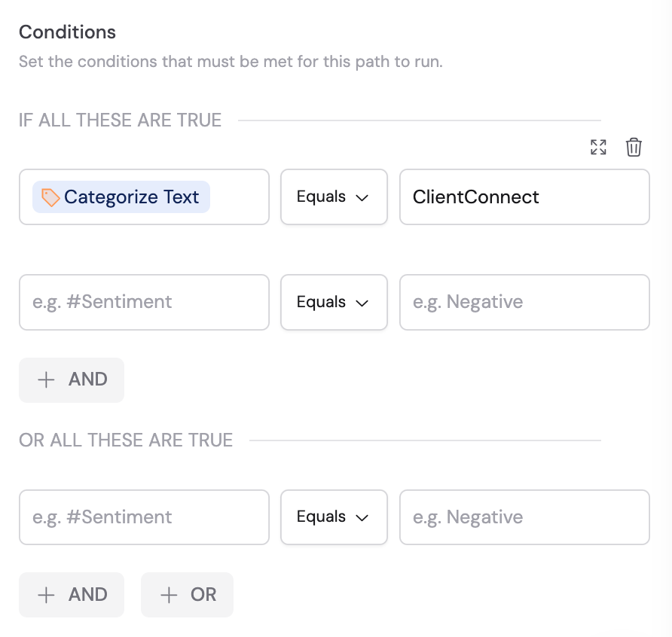Click the chevron on the first Equals selector

tap(362, 197)
